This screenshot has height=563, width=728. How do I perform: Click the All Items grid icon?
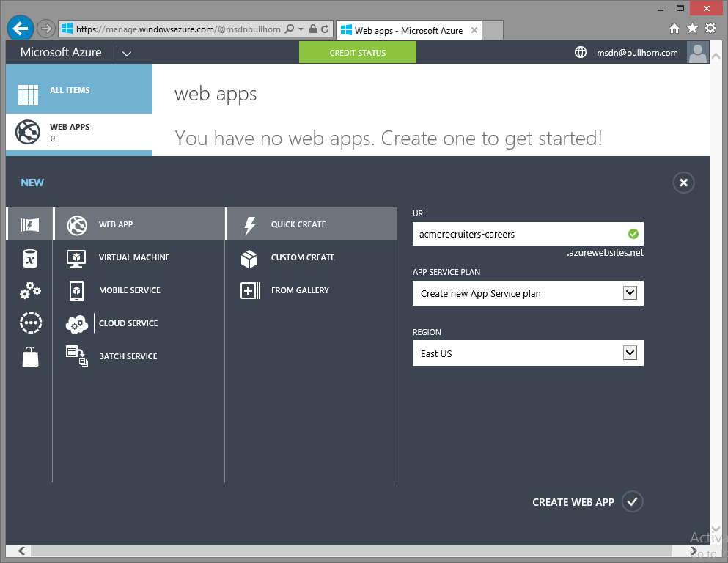[29, 95]
